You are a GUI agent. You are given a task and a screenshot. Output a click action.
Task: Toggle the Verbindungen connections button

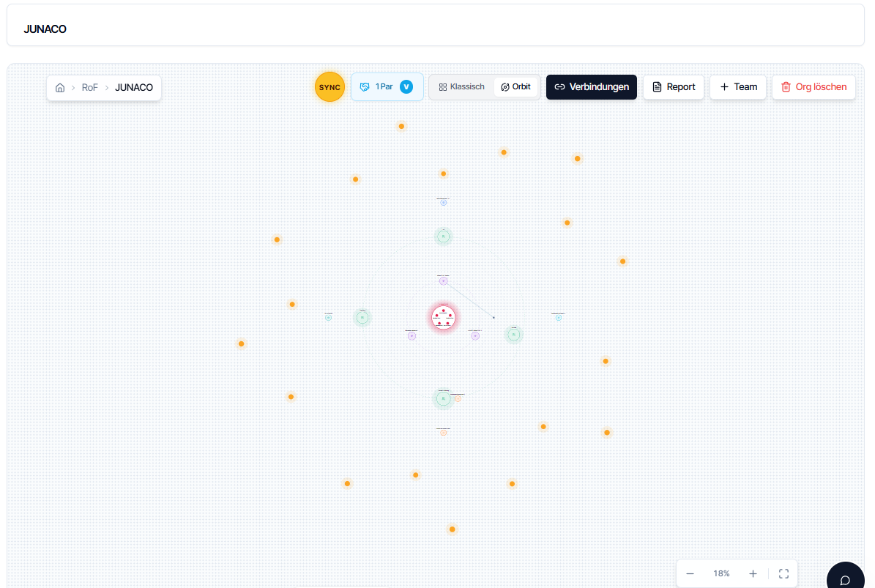pyautogui.click(x=592, y=87)
